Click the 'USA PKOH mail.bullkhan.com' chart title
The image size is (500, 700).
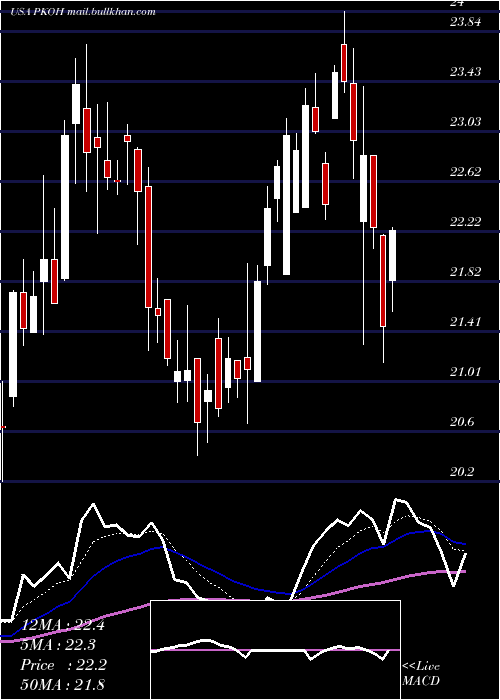coord(83,12)
